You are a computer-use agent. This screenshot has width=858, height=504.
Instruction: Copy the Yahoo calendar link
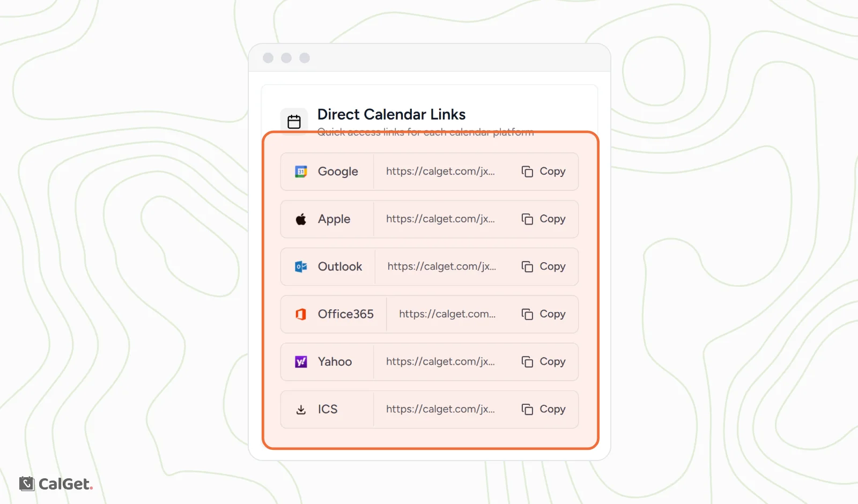click(x=543, y=362)
